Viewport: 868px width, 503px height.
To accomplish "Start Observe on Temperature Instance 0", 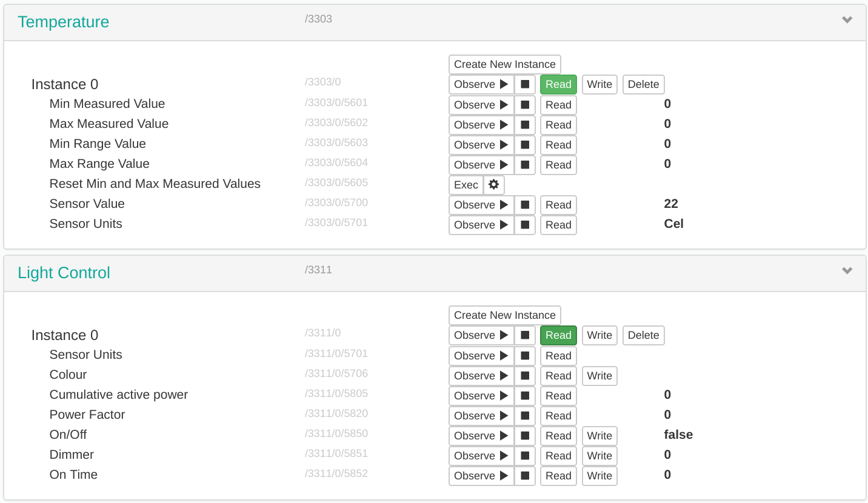I will coord(482,84).
